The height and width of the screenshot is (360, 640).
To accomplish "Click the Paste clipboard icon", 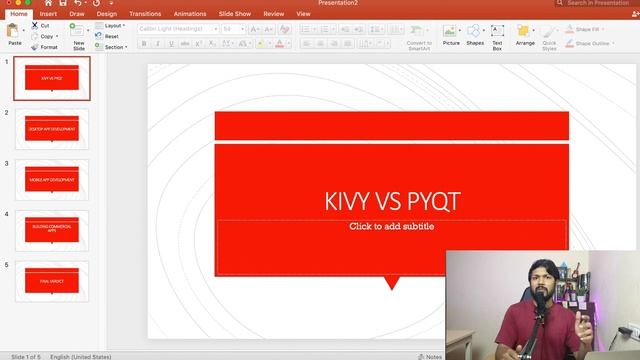I will pyautogui.click(x=13, y=30).
